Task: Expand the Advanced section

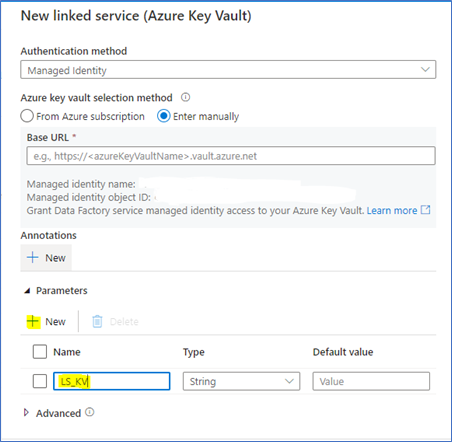Action: 26,413
